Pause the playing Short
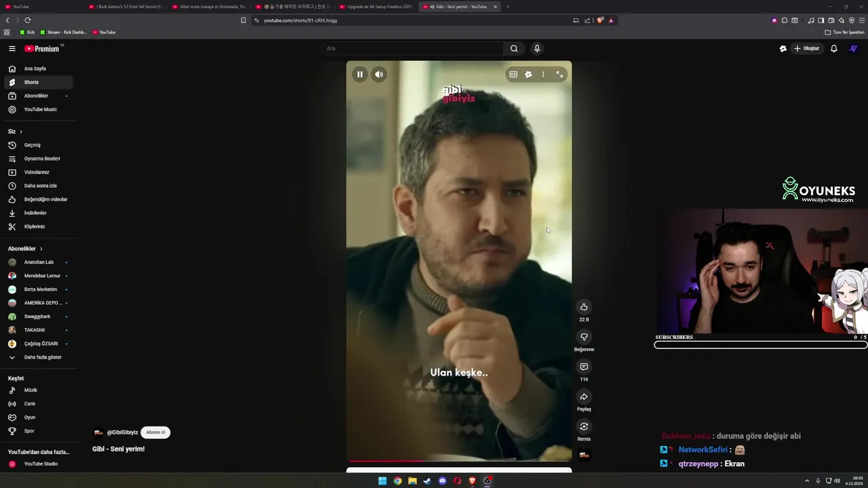 click(x=359, y=75)
